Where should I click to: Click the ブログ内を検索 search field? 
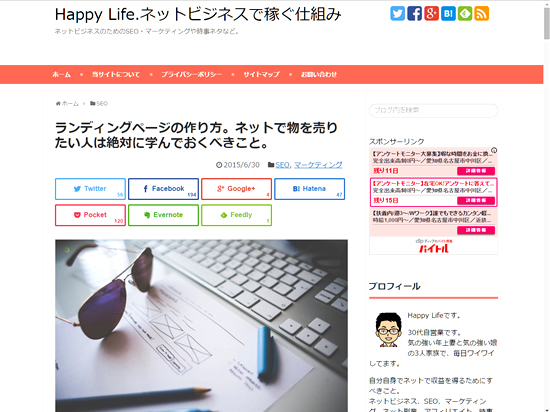click(x=434, y=110)
